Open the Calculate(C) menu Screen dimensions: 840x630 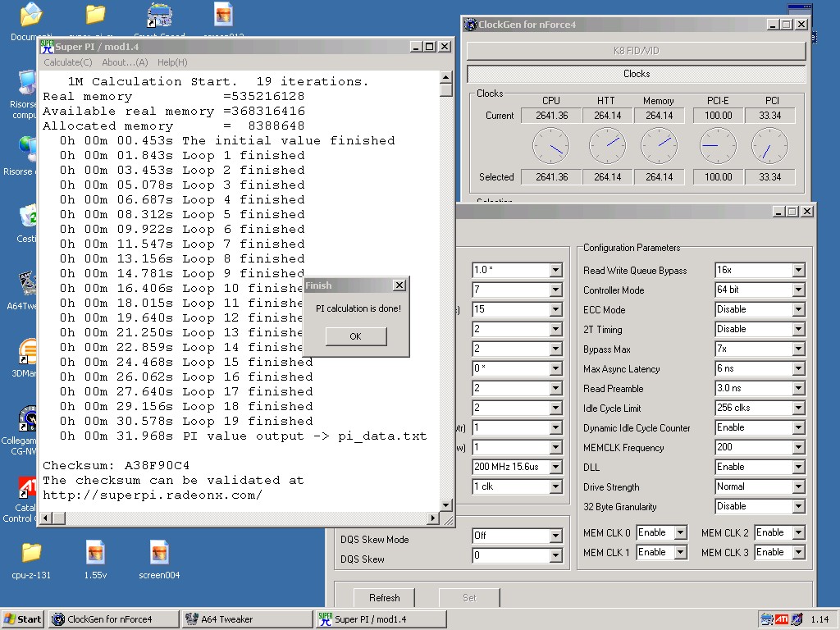[67, 62]
